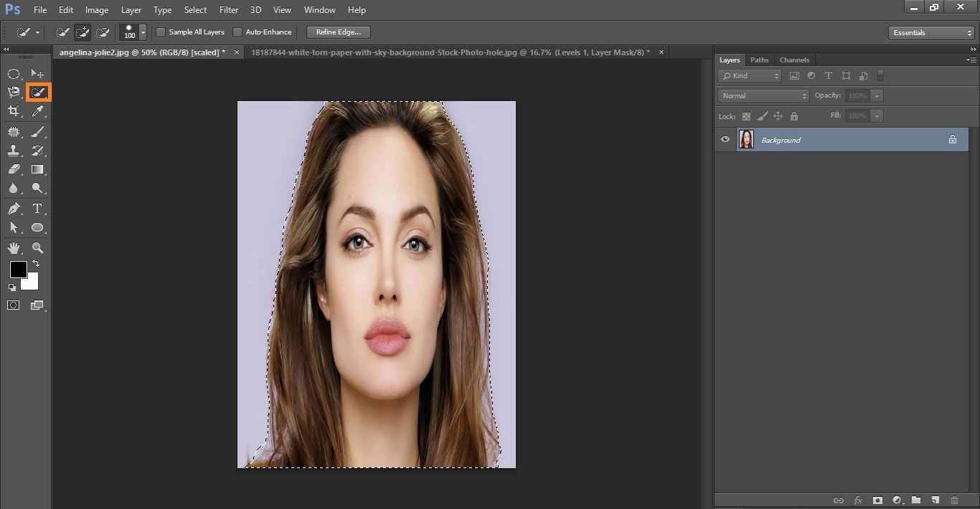This screenshot has width=980, height=509.
Task: Click the black foreground color swatch
Action: point(18,270)
